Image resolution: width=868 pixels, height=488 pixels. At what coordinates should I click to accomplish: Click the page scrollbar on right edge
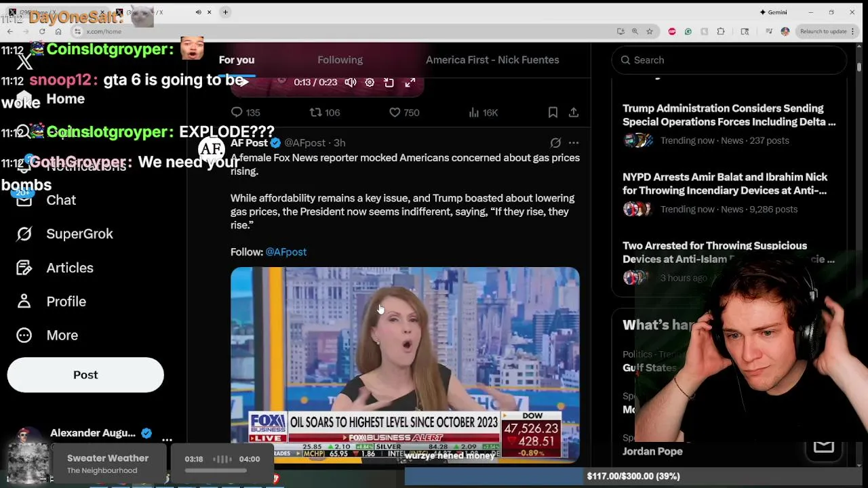coord(859,66)
